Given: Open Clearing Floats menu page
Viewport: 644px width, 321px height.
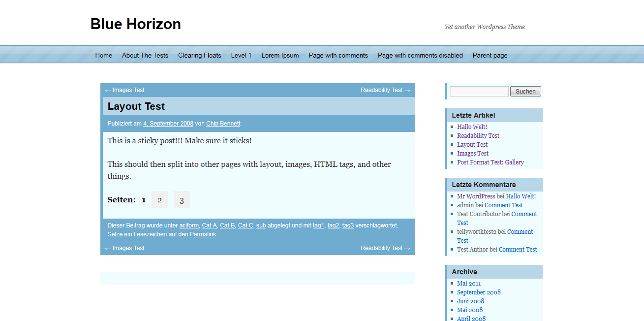Looking at the screenshot, I should click(x=200, y=55).
